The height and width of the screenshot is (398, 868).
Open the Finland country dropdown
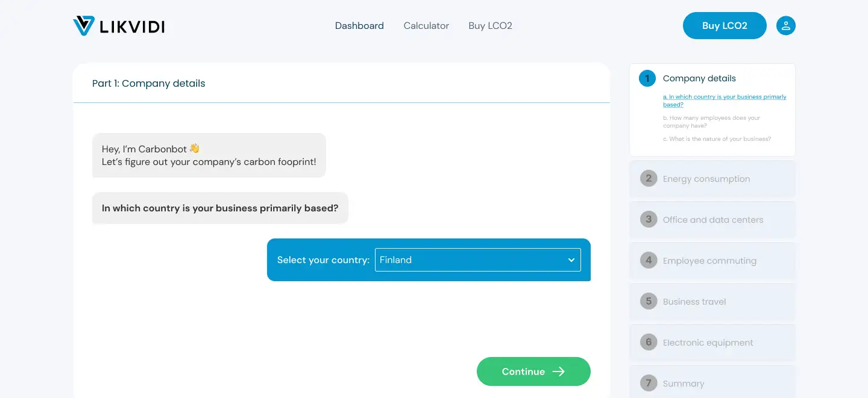470,260
